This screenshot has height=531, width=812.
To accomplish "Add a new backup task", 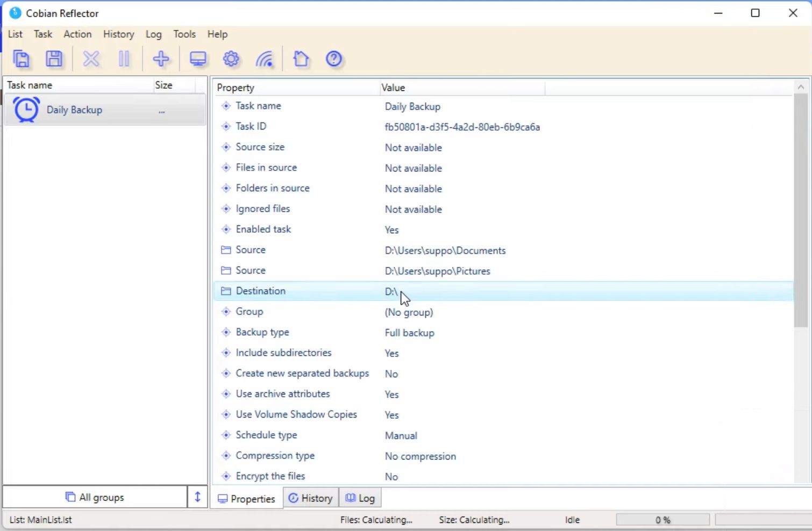I will pos(161,59).
